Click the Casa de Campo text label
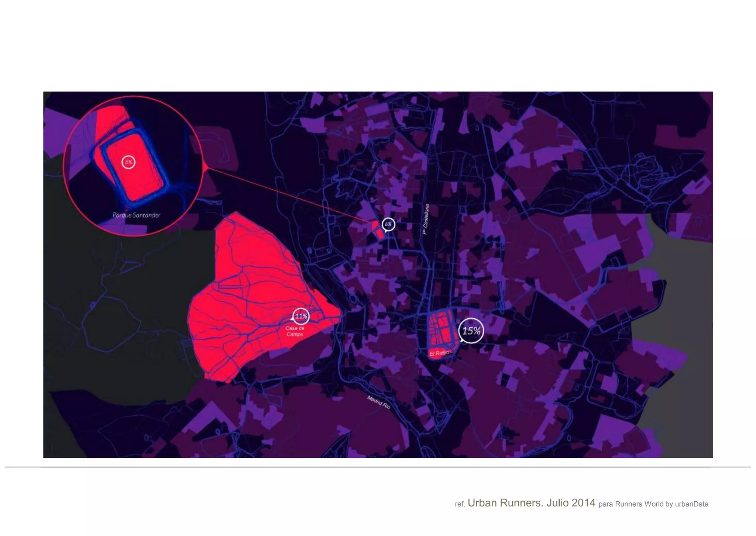756x536 pixels. 295,331
